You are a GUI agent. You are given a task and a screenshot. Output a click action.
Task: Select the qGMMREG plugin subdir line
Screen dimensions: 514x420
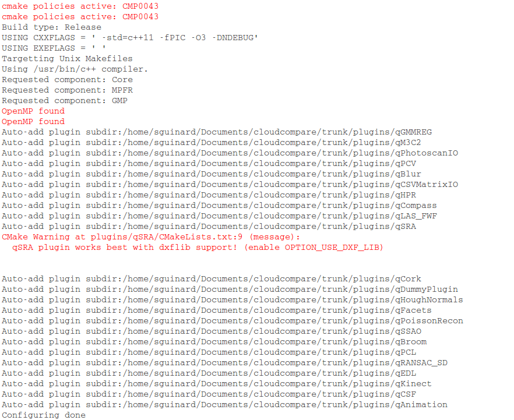click(x=217, y=132)
